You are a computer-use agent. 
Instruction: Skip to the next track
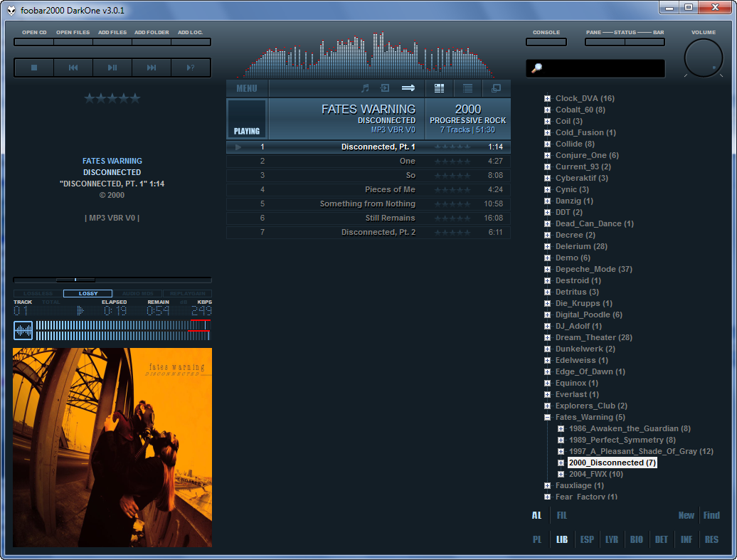(152, 68)
